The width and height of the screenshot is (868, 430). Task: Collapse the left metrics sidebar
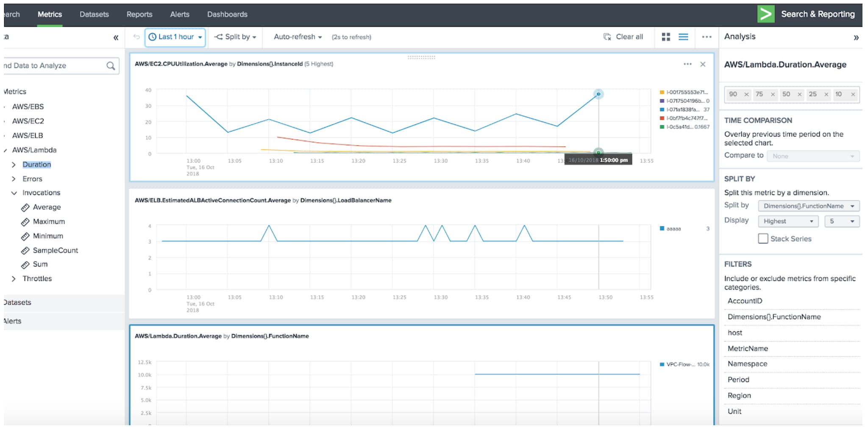116,38
